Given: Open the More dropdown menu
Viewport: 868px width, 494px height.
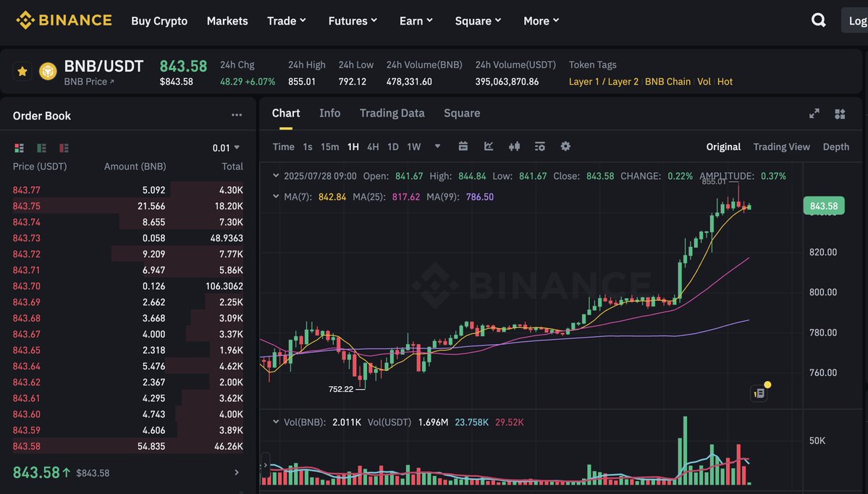Looking at the screenshot, I should pyautogui.click(x=541, y=20).
